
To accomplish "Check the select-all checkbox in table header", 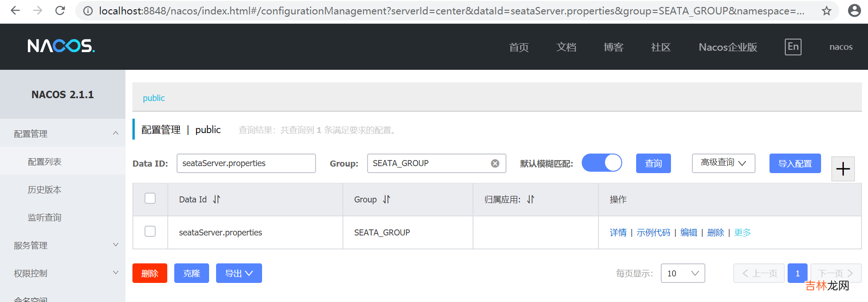I will point(150,198).
